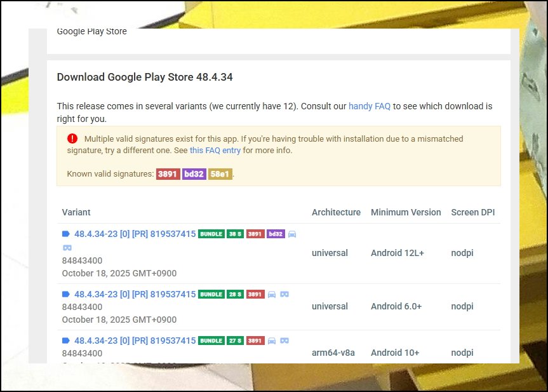Click the car icon in the arm64-v8a row
The image size is (548, 392).
272,341
